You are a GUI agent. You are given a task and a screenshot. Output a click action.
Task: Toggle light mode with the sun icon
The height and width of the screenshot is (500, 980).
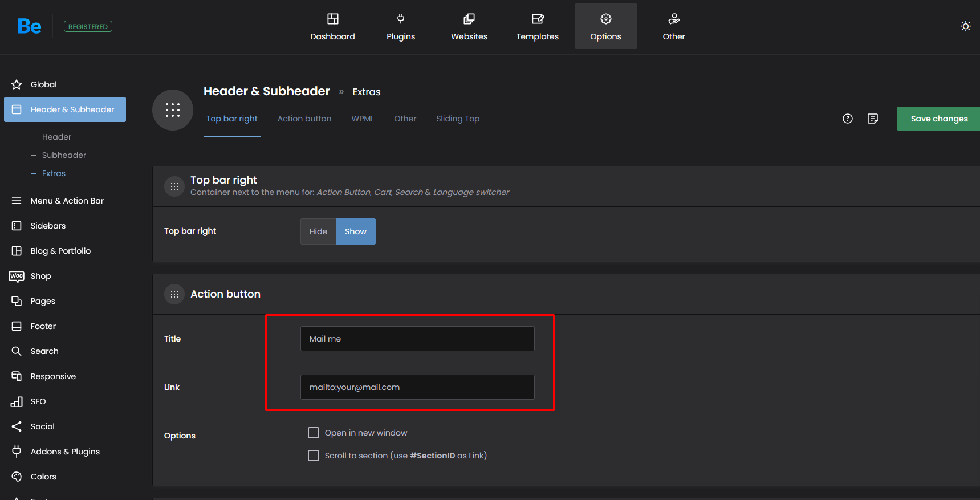965,26
